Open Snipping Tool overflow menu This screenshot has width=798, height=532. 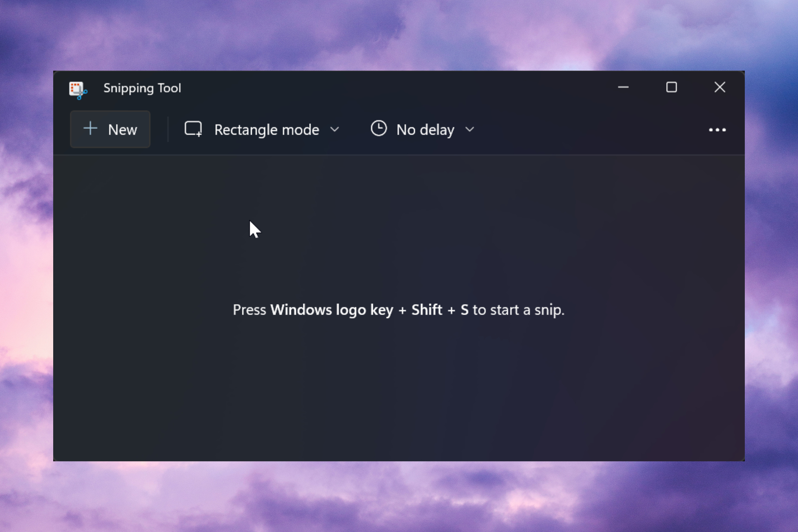717,129
